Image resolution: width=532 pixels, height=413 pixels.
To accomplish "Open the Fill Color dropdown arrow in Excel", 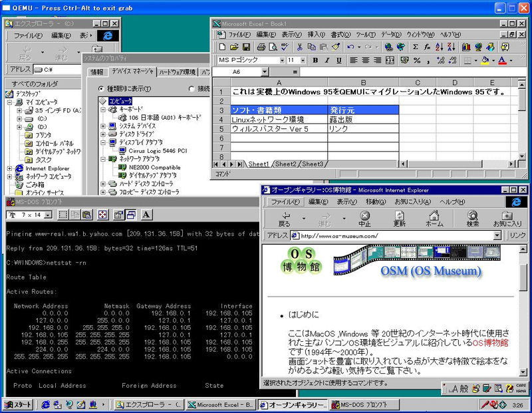I will pos(493,61).
